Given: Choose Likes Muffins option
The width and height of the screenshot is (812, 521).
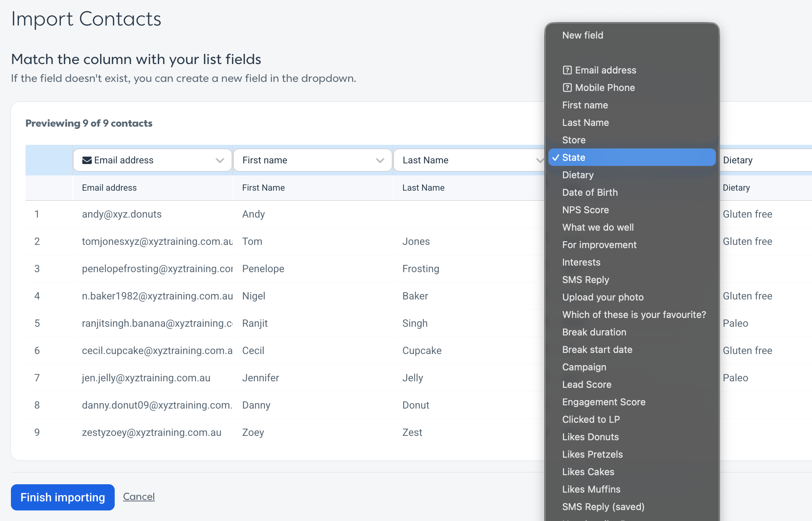Looking at the screenshot, I should (632, 489).
